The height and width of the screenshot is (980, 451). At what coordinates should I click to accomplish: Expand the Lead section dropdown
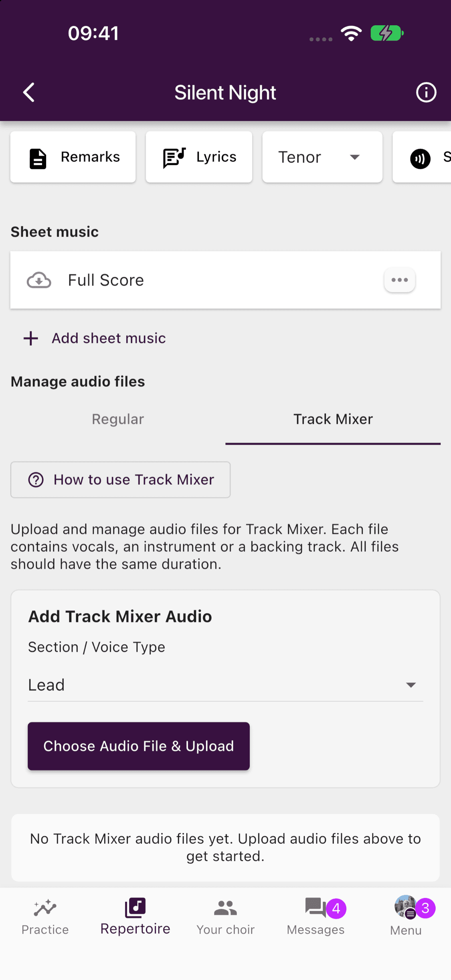pos(225,685)
